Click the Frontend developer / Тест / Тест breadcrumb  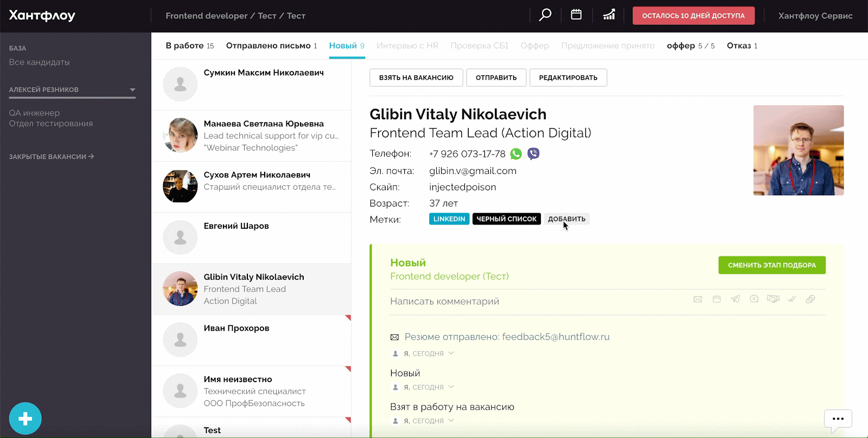(x=235, y=16)
